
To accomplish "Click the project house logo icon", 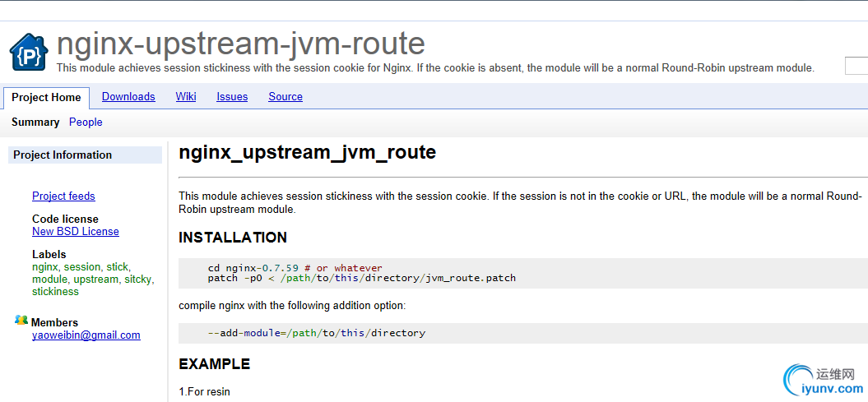I will 30,52.
